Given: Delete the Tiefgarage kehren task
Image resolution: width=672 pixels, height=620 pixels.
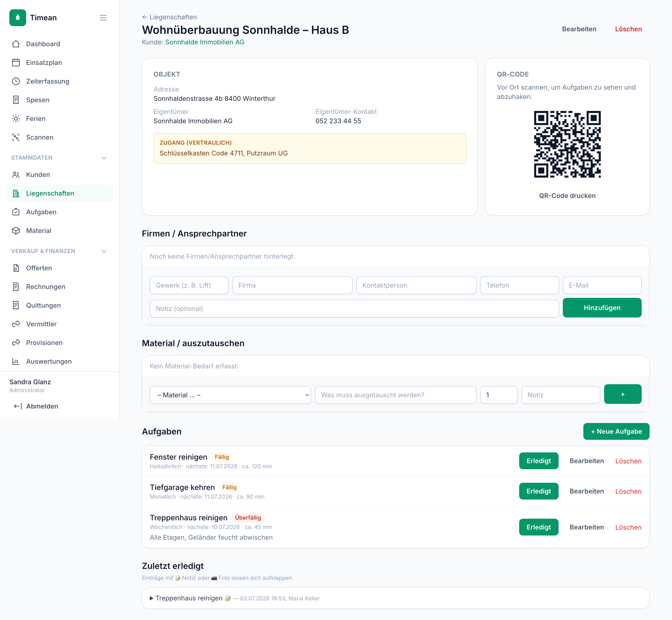Looking at the screenshot, I should (x=628, y=491).
